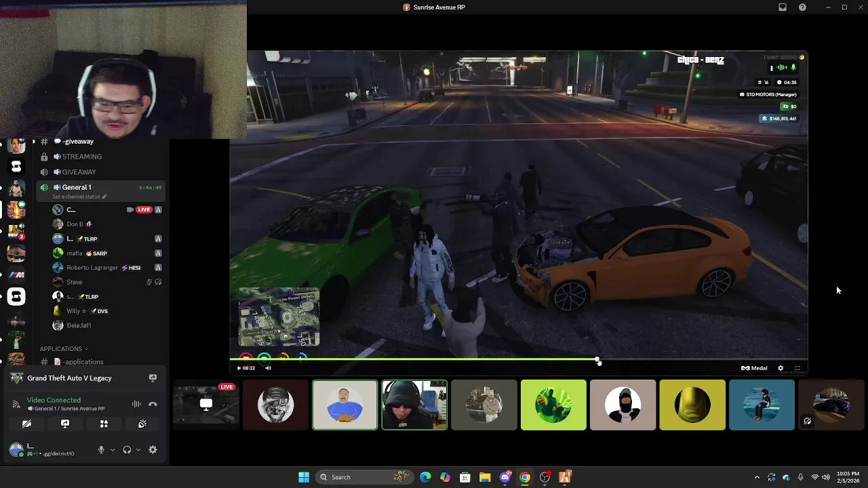
Task: Select the hooded webcam participant tile
Action: click(414, 405)
